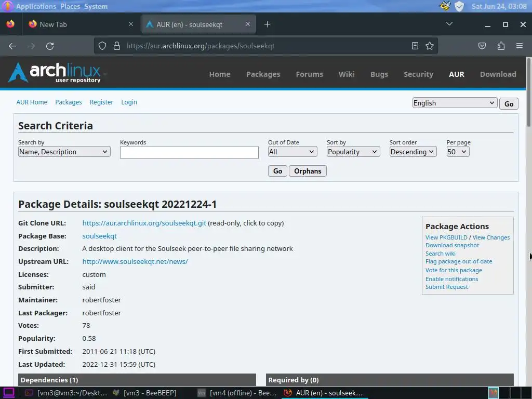Click the padlock site security icon

[x=117, y=46]
